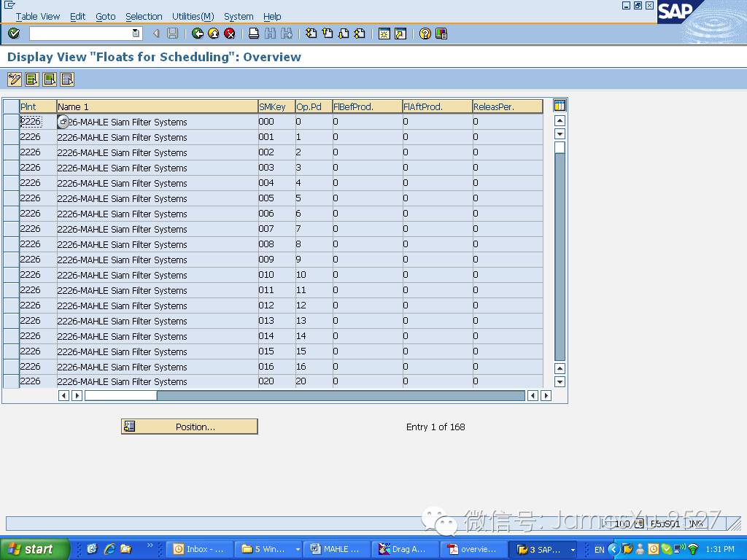The width and height of the screenshot is (747, 560).
Task: Expand the 5 Win... taskbar group arrow
Action: click(298, 550)
